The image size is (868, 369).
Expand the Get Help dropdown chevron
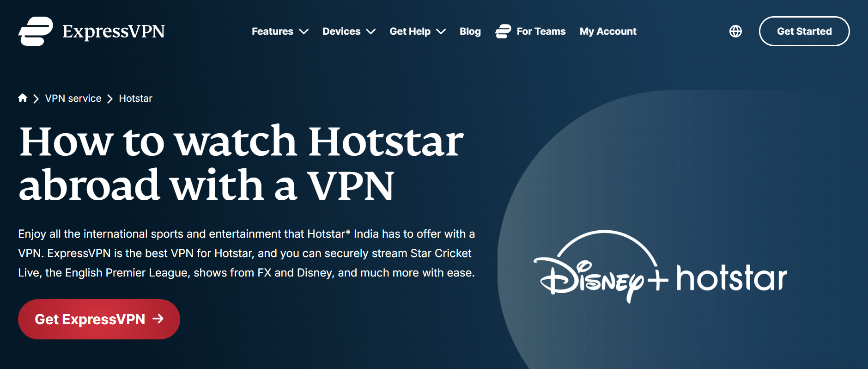(x=441, y=31)
